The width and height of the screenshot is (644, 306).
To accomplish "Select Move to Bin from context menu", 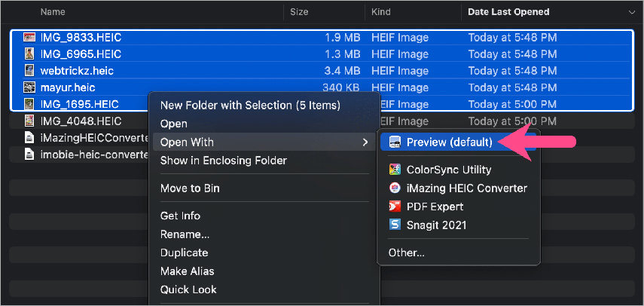I will pyautogui.click(x=190, y=188).
